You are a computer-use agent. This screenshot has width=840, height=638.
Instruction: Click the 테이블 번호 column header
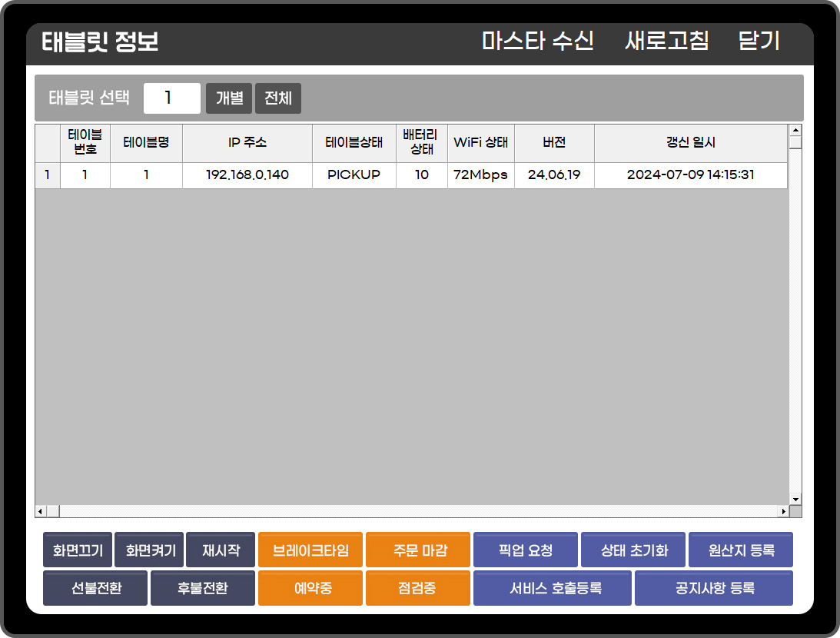[x=85, y=143]
